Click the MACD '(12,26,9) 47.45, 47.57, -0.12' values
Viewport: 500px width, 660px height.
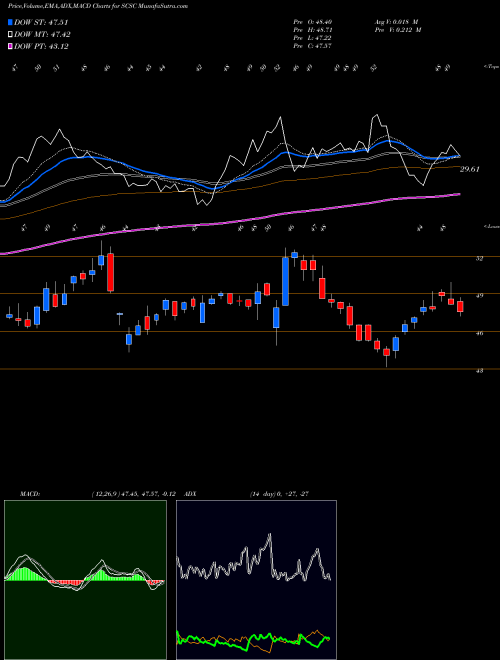136,494
